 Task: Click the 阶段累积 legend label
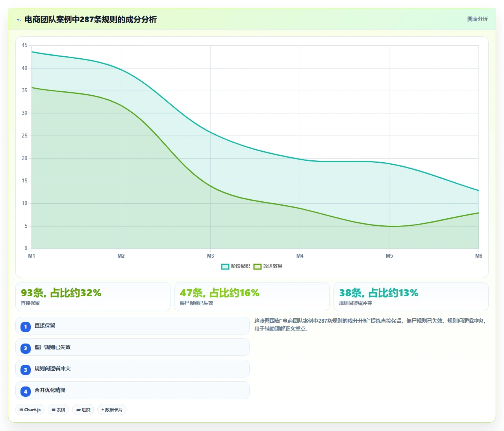coord(240,266)
